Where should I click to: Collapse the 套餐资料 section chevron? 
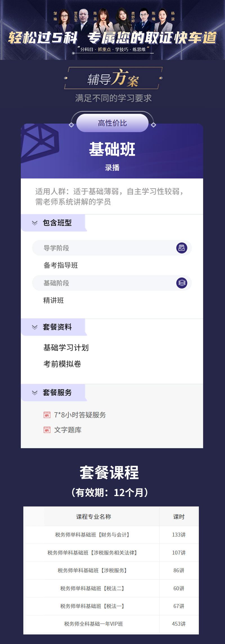[x=35, y=327]
